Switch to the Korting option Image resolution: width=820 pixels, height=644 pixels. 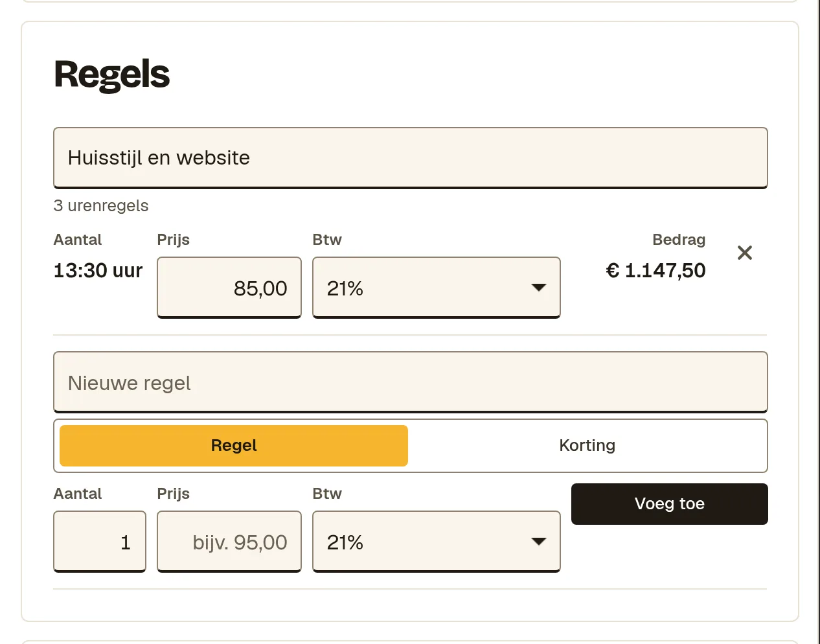(587, 446)
